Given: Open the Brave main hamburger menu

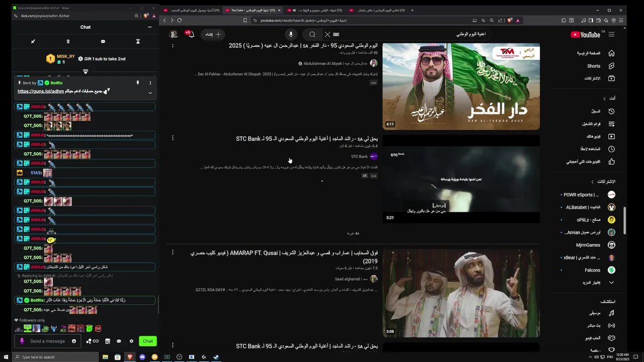Looking at the screenshot, I should (x=622, y=20).
